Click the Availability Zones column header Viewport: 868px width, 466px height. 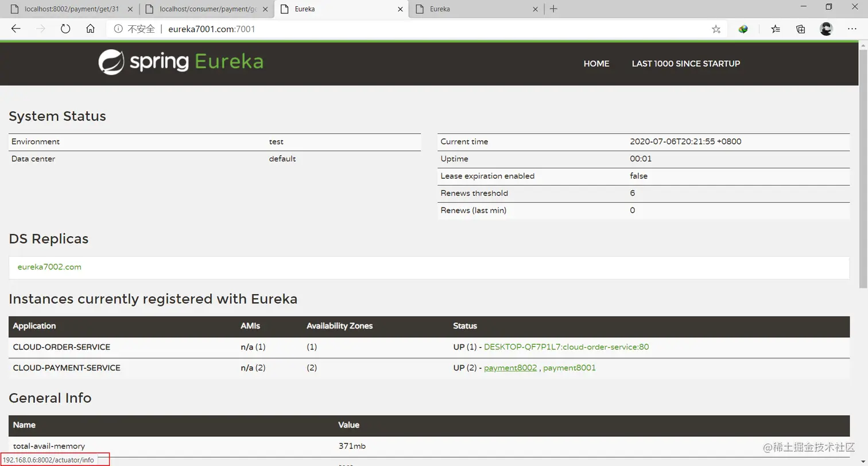tap(339, 326)
